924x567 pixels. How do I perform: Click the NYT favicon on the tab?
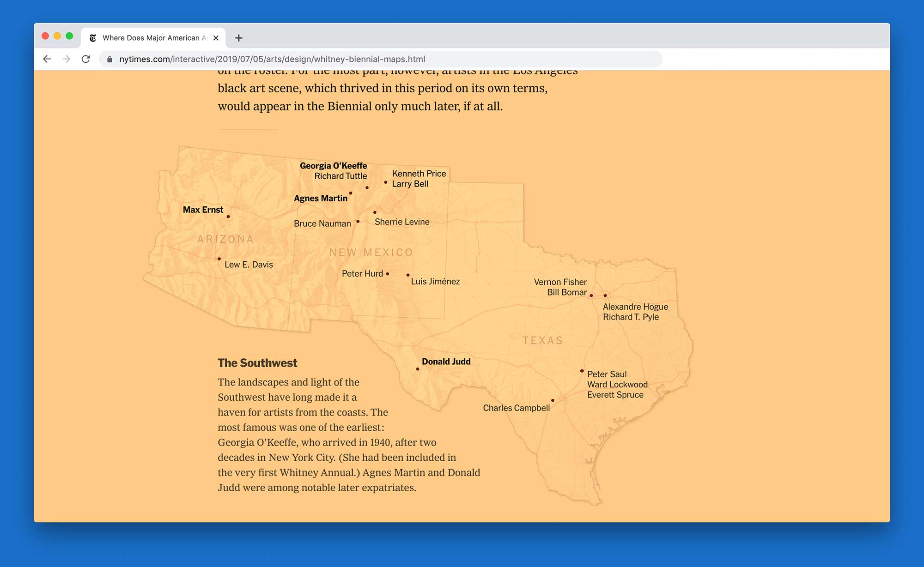click(93, 38)
